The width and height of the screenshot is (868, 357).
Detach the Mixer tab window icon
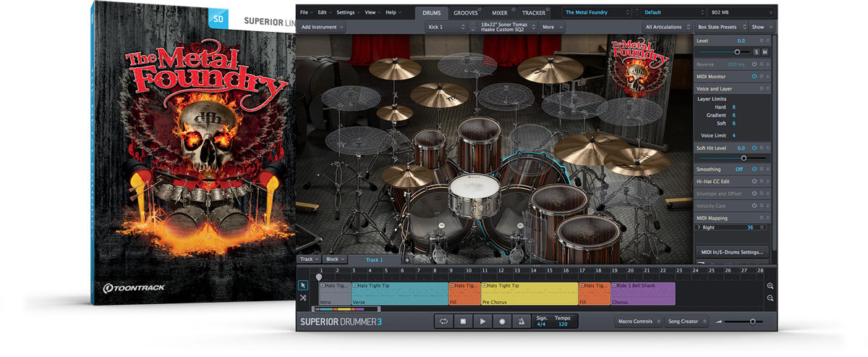pyautogui.click(x=512, y=9)
